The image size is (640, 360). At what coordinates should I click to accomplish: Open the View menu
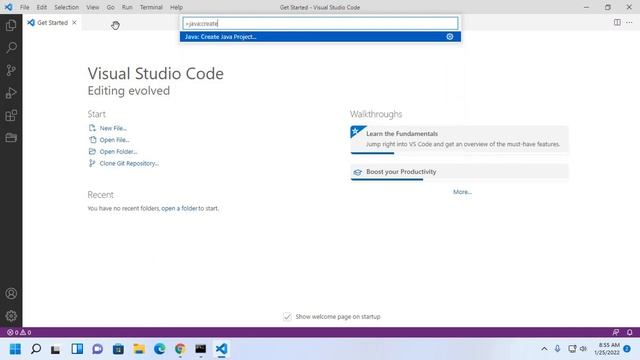coord(93,7)
